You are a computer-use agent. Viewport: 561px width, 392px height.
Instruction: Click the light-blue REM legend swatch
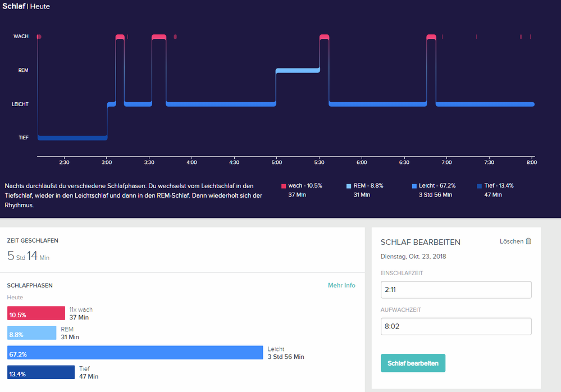tap(349, 186)
